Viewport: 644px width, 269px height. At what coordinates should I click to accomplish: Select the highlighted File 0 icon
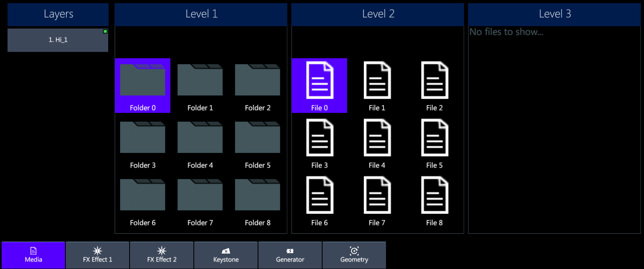(x=319, y=86)
